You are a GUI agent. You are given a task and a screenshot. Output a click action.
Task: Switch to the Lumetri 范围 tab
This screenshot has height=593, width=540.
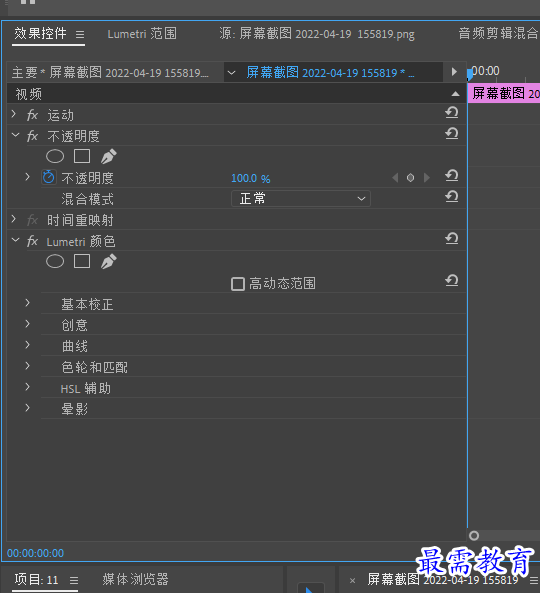click(x=142, y=34)
